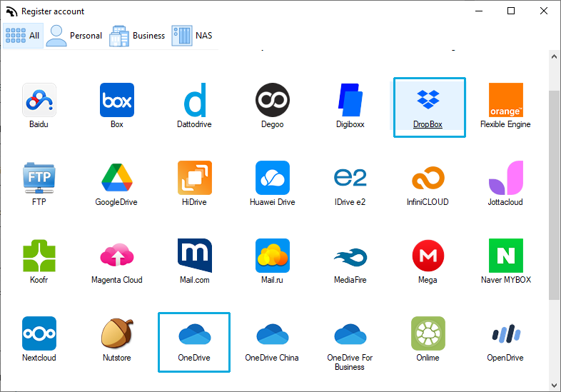Pick the Jottacloud icon
561x392 pixels.
(506, 178)
